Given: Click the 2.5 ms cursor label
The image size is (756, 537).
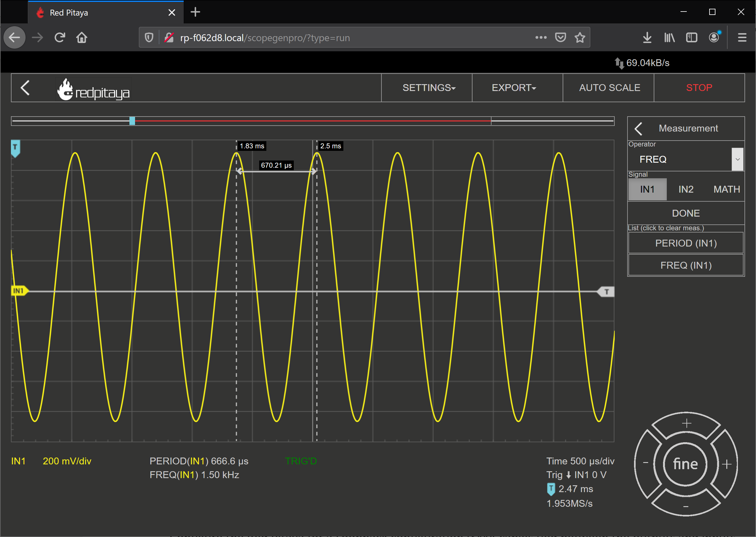Looking at the screenshot, I should (331, 146).
